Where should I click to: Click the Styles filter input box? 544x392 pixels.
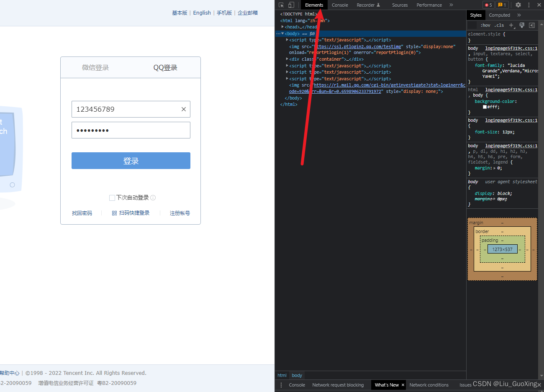pyautogui.click(x=472, y=26)
